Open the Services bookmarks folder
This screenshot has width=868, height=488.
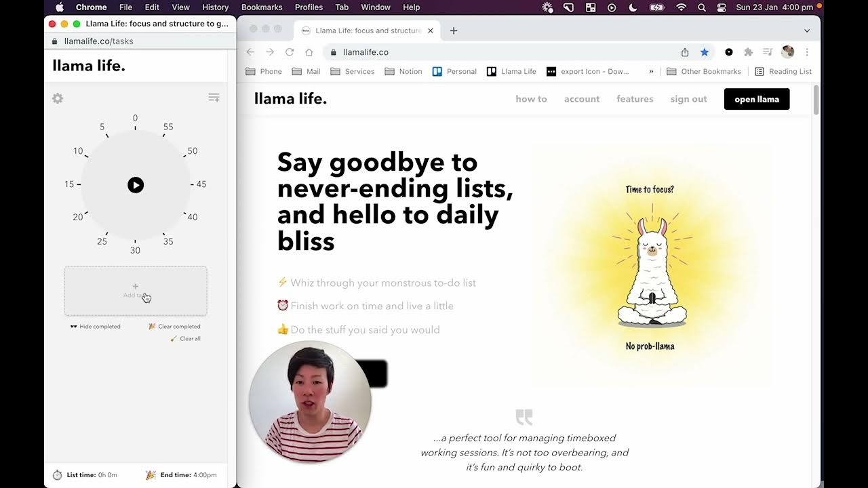[x=353, y=71]
